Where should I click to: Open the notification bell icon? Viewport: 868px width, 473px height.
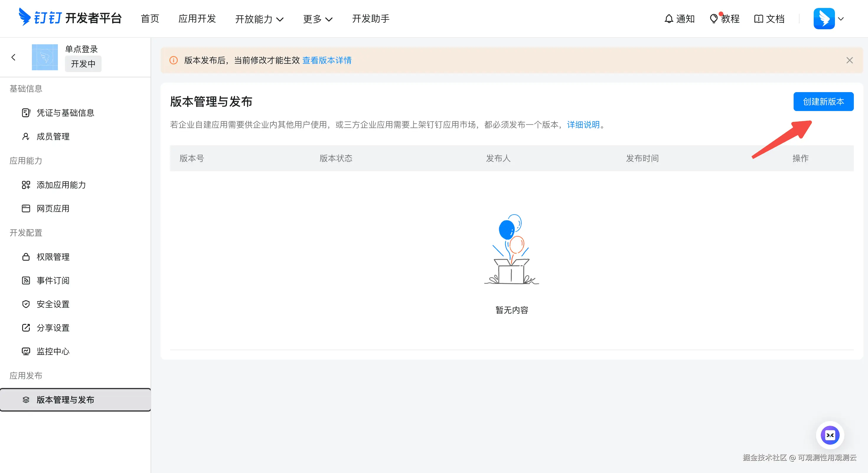point(668,19)
